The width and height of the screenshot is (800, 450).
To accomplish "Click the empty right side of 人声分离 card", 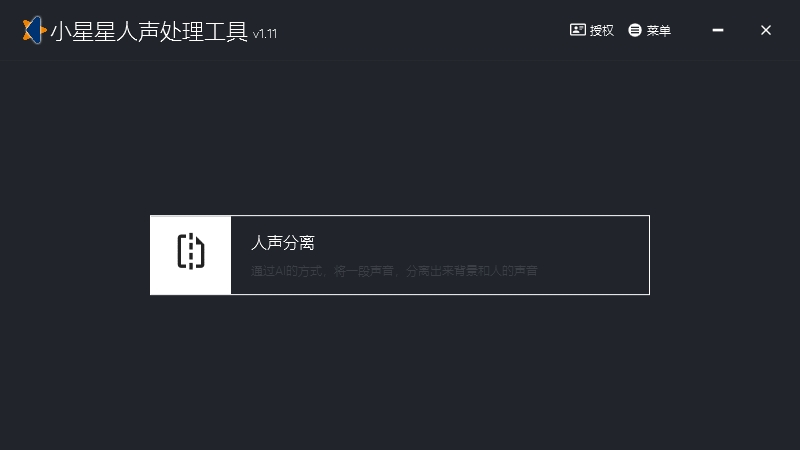I will tap(592, 255).
